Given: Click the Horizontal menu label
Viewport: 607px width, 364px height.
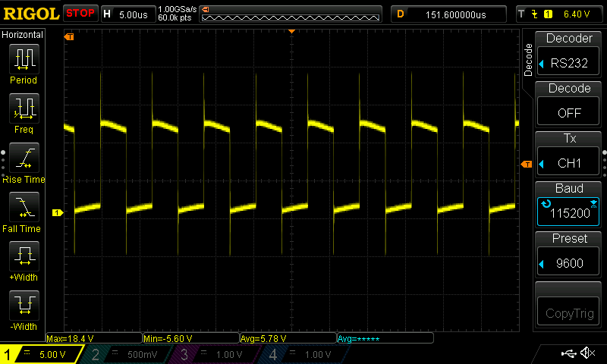Looking at the screenshot, I should point(23,35).
